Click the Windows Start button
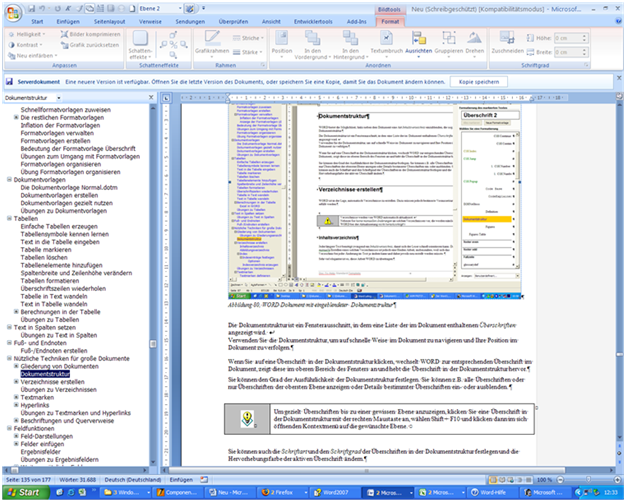Screen dimensions: 625x501 click(x=24, y=493)
